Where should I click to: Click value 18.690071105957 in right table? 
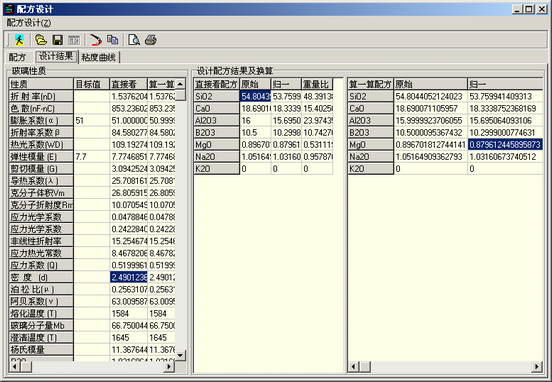point(430,108)
